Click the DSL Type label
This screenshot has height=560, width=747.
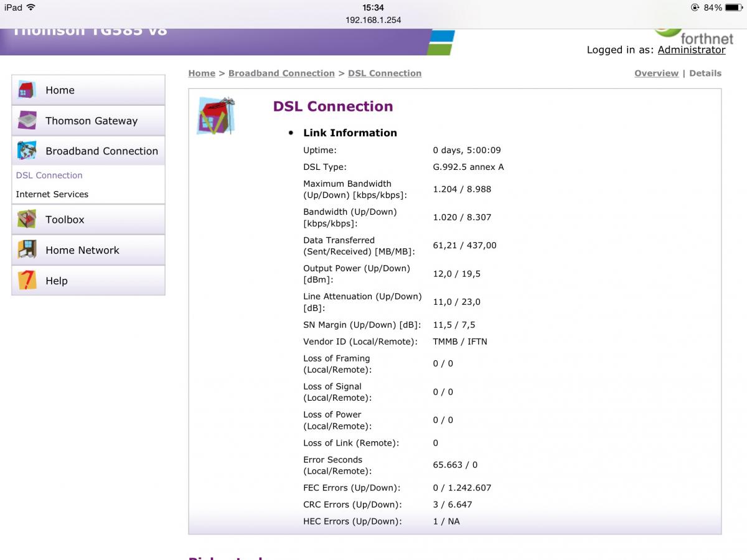(325, 167)
